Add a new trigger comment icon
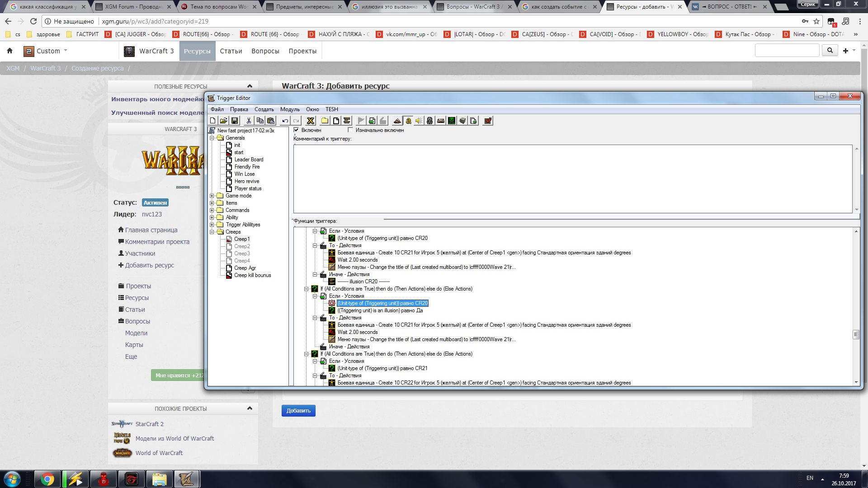The width and height of the screenshot is (868, 488). (347, 121)
